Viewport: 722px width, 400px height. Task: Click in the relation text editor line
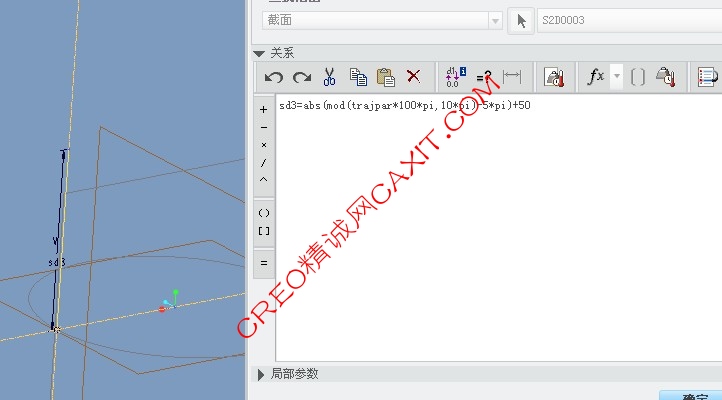(x=405, y=105)
